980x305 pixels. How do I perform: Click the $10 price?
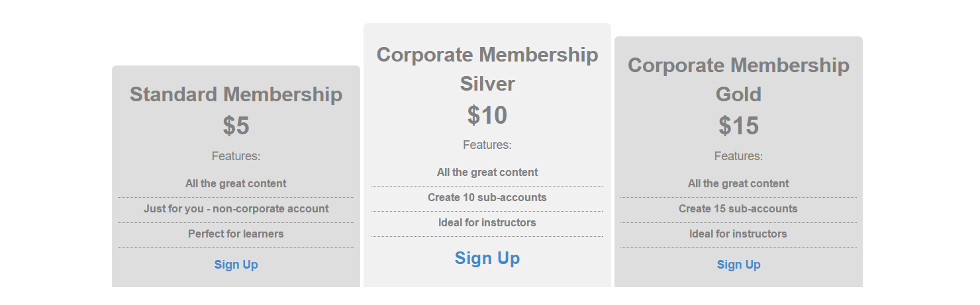tap(487, 115)
